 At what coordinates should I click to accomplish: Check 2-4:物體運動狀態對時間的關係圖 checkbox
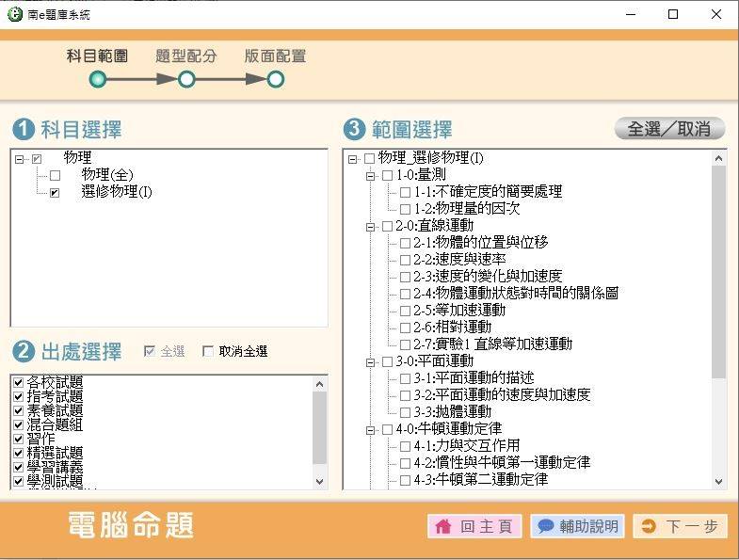click(406, 295)
